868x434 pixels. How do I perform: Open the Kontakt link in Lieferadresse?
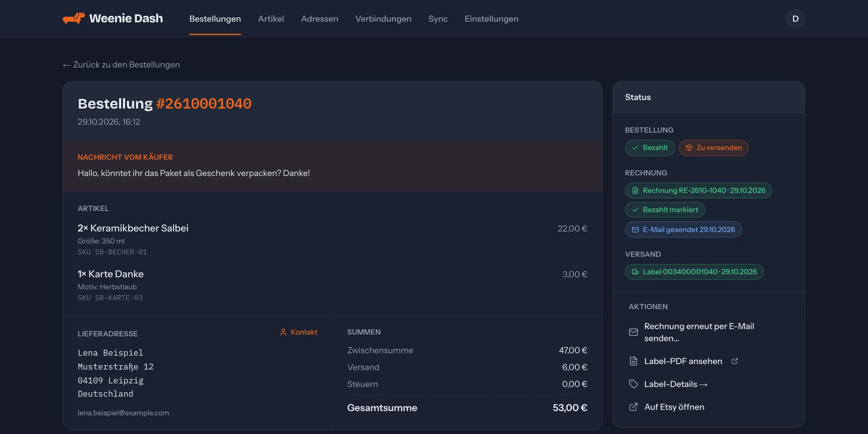pos(299,332)
